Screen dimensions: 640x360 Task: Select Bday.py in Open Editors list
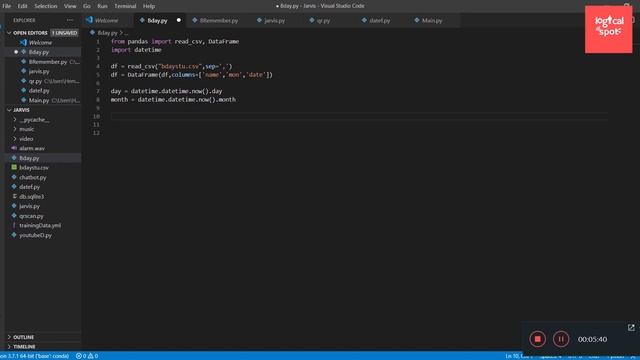(x=39, y=52)
